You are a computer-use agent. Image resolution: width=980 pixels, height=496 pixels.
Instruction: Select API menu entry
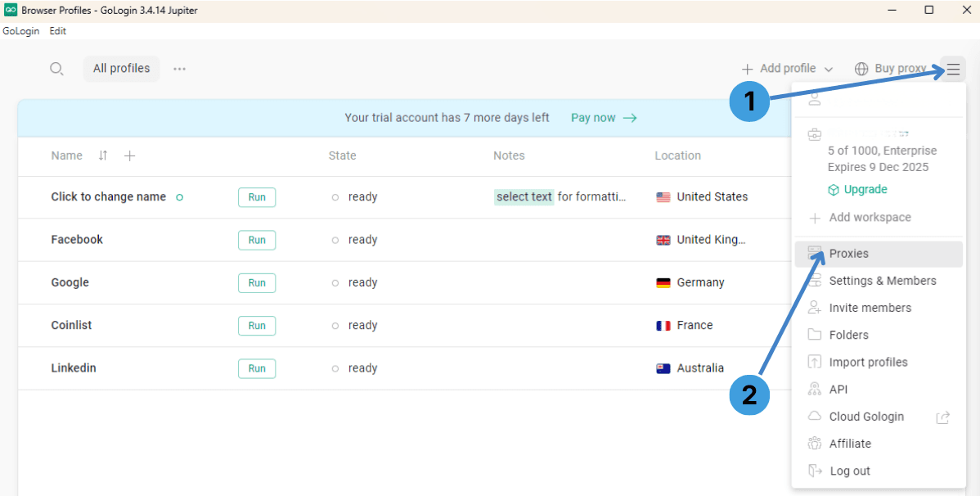pyautogui.click(x=879, y=389)
